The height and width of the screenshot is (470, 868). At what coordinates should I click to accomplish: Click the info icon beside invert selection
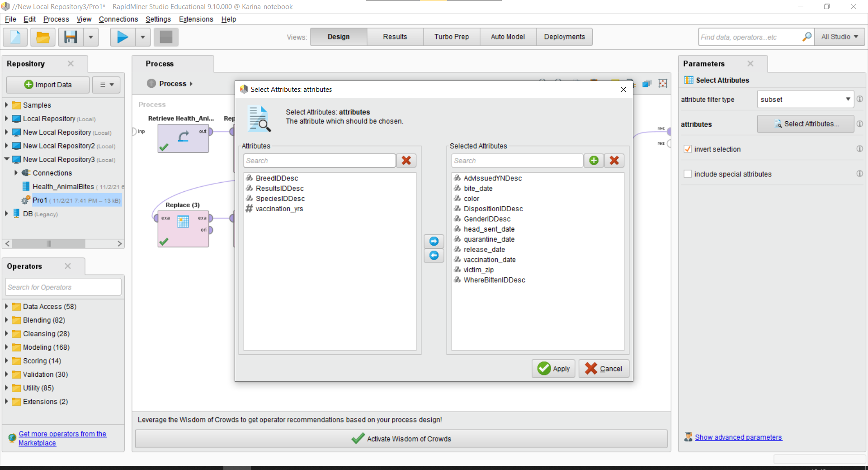point(860,149)
